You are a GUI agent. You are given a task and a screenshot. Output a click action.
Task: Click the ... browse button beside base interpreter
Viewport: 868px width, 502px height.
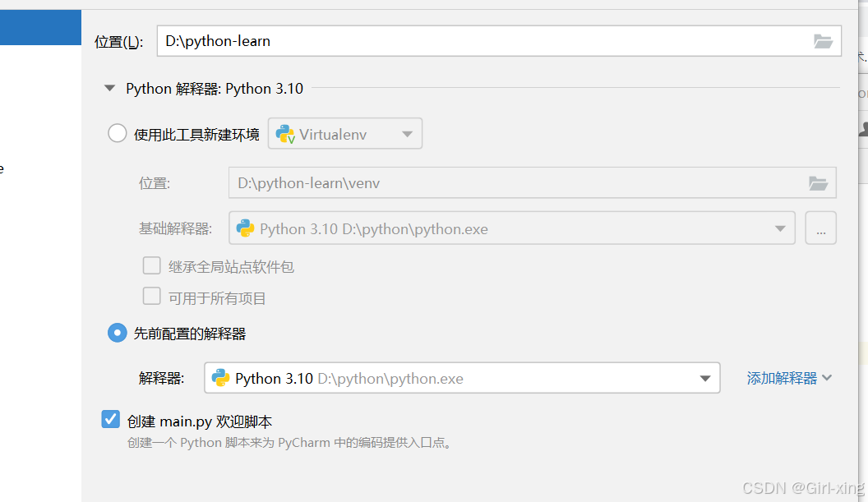[820, 228]
